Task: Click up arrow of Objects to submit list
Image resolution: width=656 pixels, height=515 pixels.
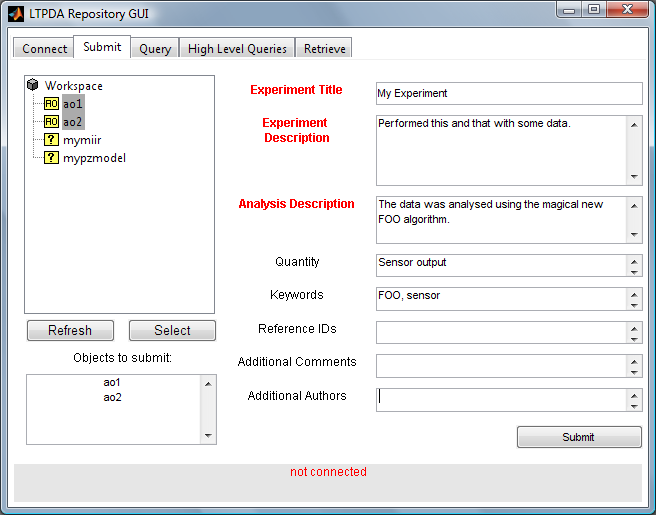Action: (208, 384)
